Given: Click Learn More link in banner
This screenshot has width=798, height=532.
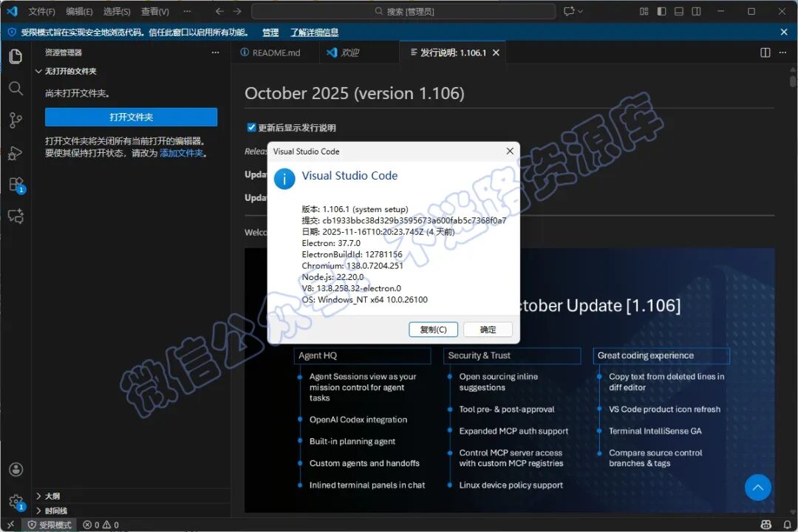Looking at the screenshot, I should click(314, 33).
